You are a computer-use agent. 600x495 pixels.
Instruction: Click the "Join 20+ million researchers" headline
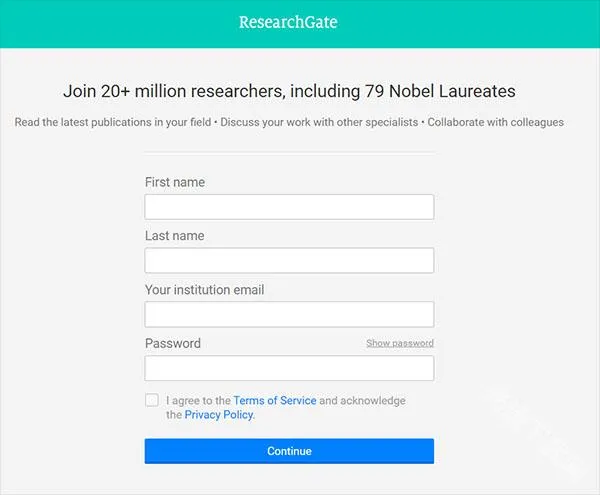[289, 91]
